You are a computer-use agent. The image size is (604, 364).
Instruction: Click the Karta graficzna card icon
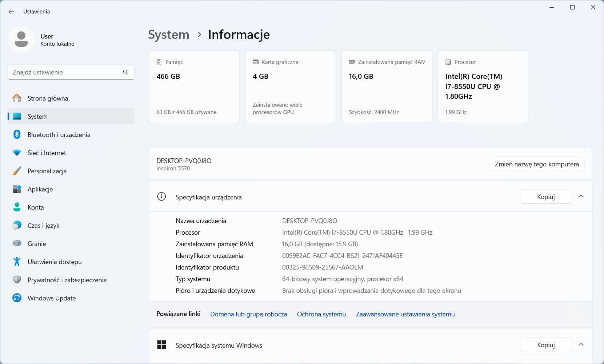pyautogui.click(x=256, y=62)
